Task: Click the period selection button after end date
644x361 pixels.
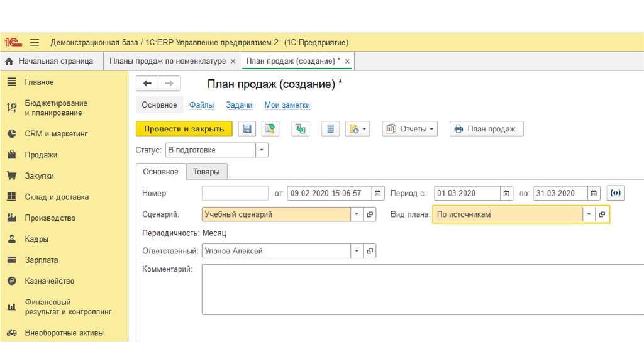Action: click(616, 193)
